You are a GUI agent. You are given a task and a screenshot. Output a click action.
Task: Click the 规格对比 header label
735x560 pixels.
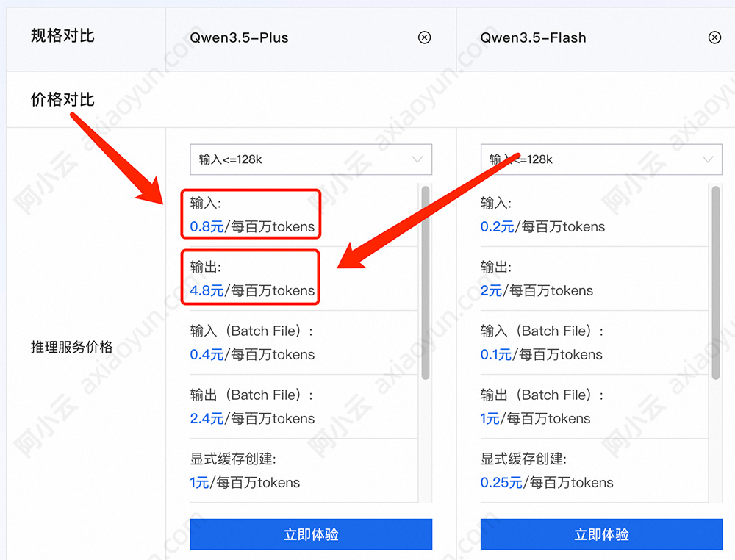pyautogui.click(x=62, y=35)
